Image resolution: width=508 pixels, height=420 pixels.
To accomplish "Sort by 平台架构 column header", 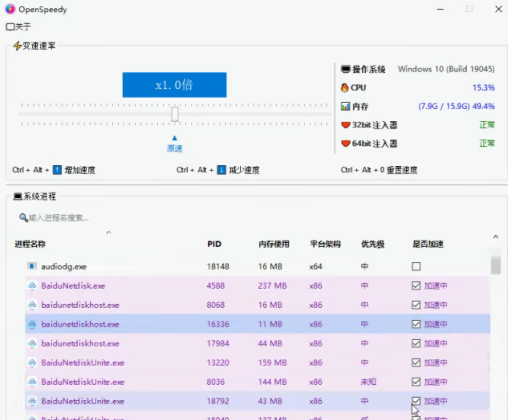I will [x=325, y=244].
